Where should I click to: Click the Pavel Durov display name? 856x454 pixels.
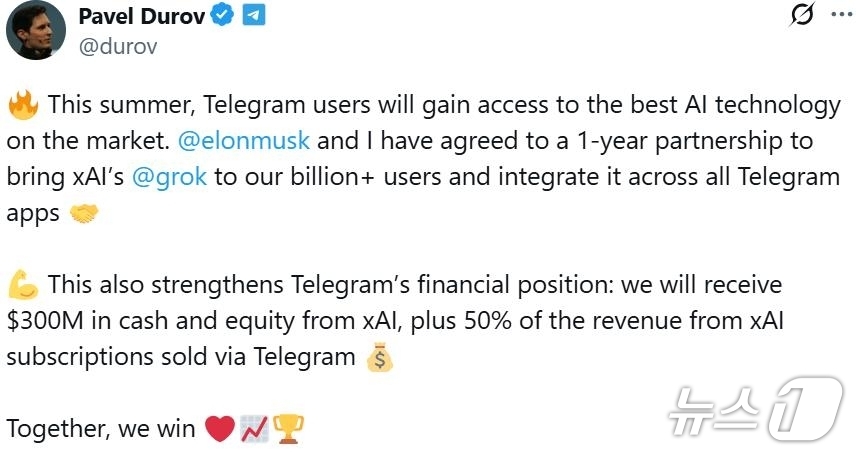pyautogui.click(x=142, y=16)
